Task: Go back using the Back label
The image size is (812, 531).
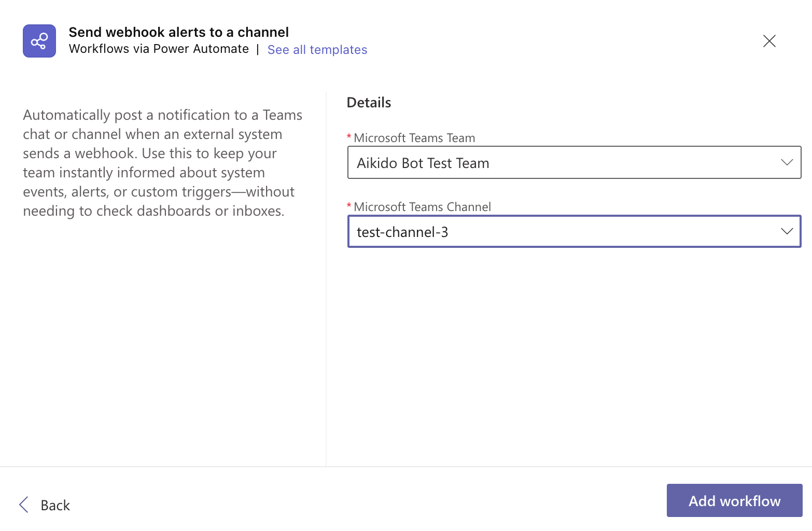Action: [x=55, y=505]
